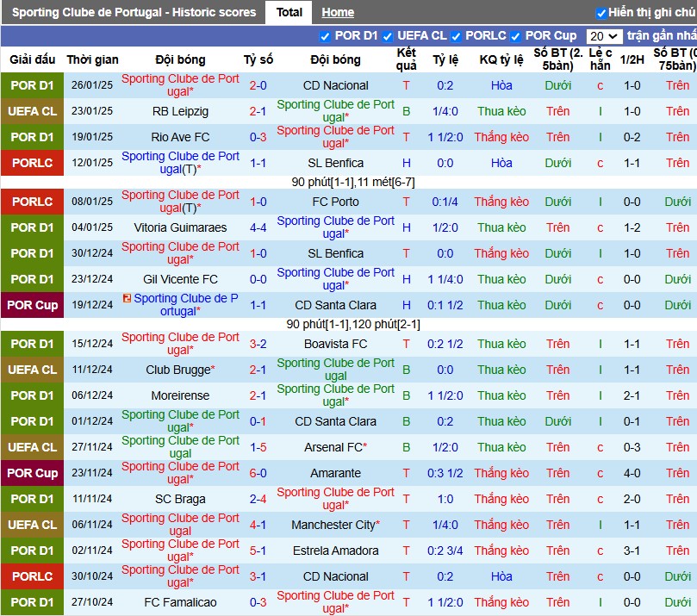Image resolution: width=697 pixels, height=616 pixels.
Task: Toggle the Hiển thị ghi chú checkbox
Action: [x=601, y=13]
